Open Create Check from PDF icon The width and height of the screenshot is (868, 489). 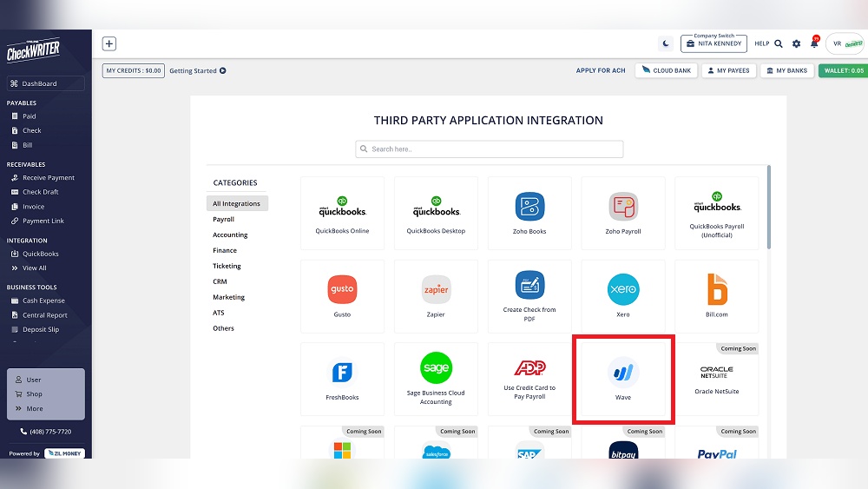529,285
